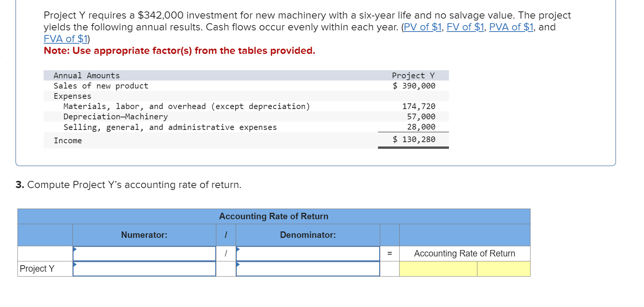
Task: Click the Income row label
Action: point(68,141)
